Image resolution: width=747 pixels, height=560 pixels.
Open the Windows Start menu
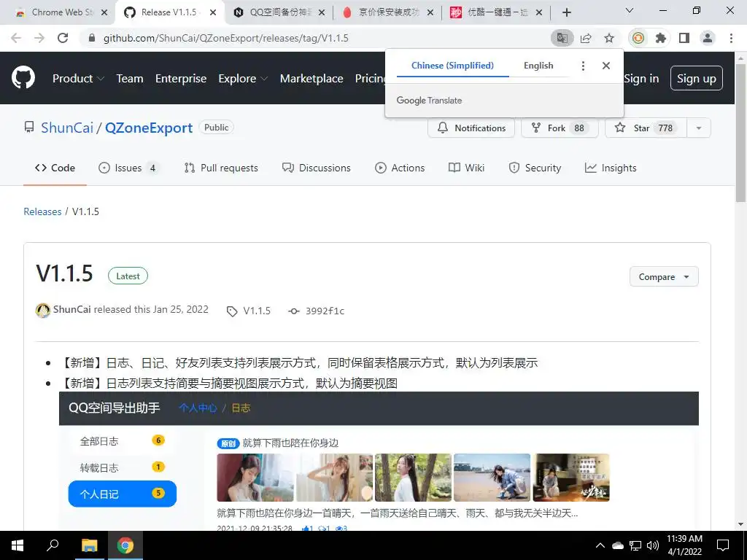click(x=18, y=545)
